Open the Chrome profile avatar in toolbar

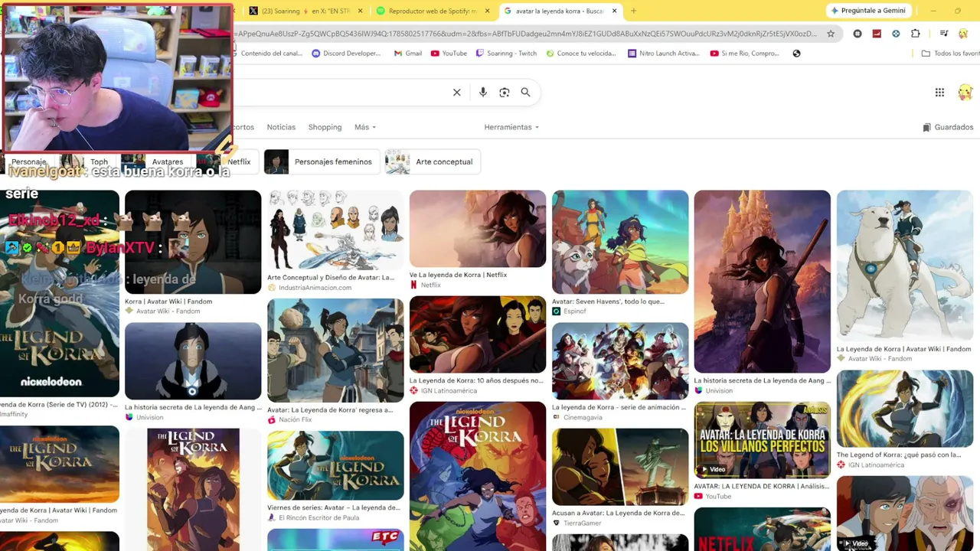(x=964, y=34)
